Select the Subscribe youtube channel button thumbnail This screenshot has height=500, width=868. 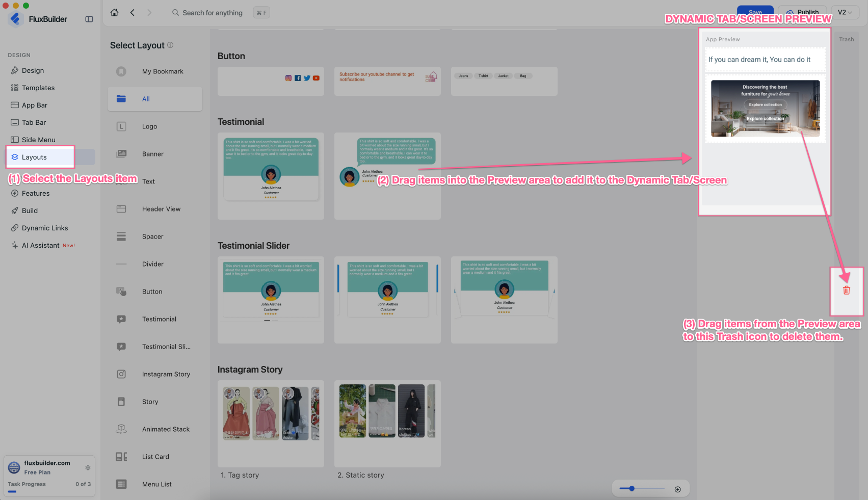387,81
